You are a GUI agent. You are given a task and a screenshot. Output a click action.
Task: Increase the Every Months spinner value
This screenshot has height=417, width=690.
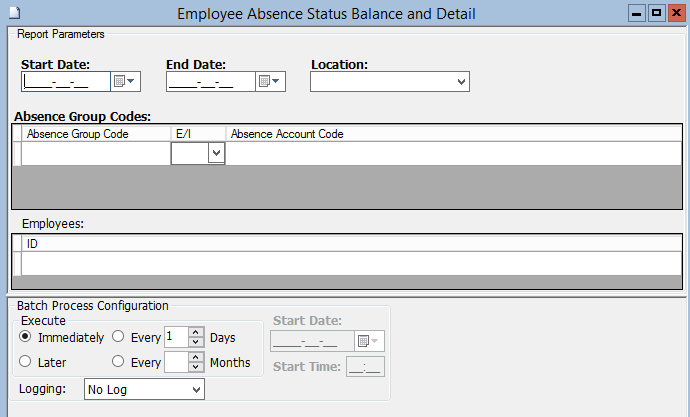(196, 357)
